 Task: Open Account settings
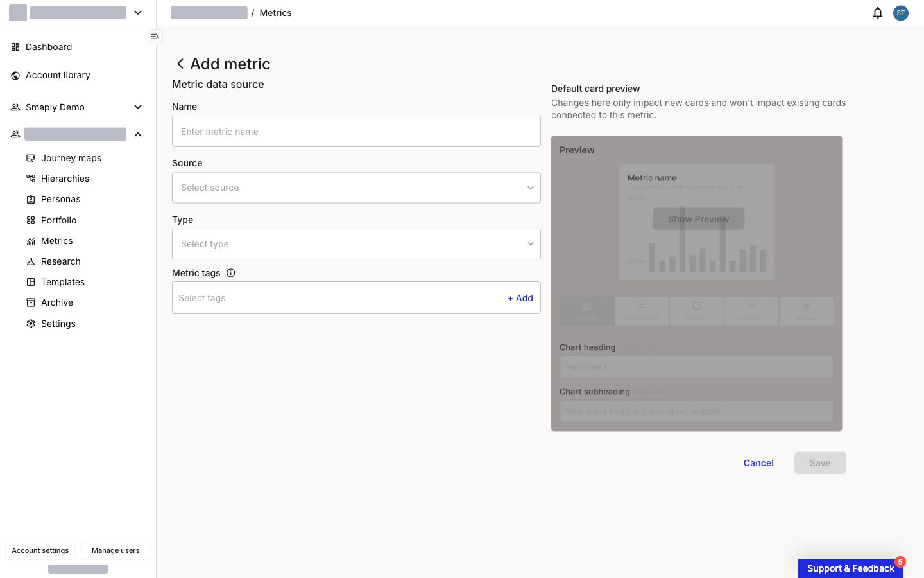click(40, 550)
